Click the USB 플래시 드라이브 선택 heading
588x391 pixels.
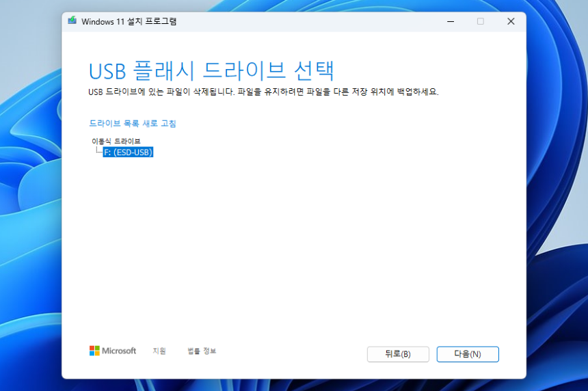click(211, 70)
